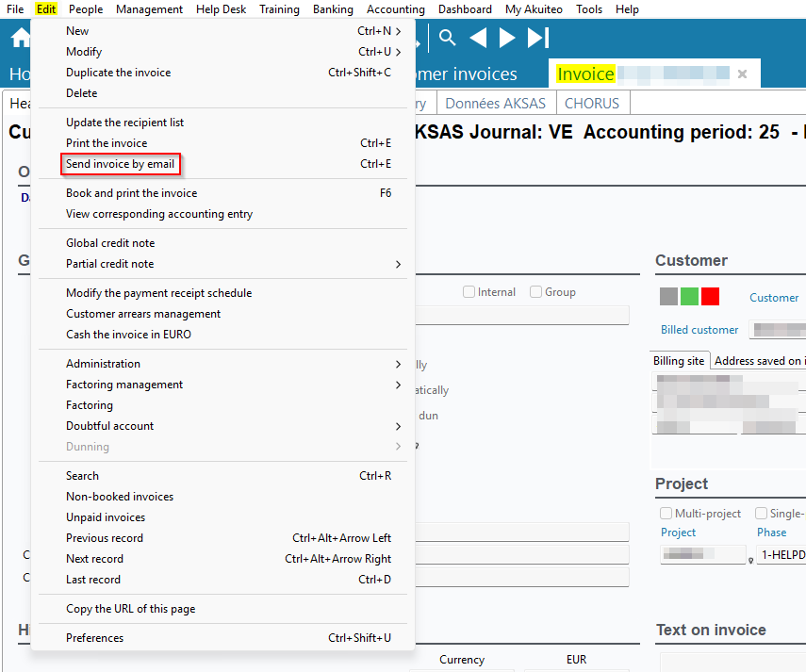Choose Book and print the invoice

[131, 193]
